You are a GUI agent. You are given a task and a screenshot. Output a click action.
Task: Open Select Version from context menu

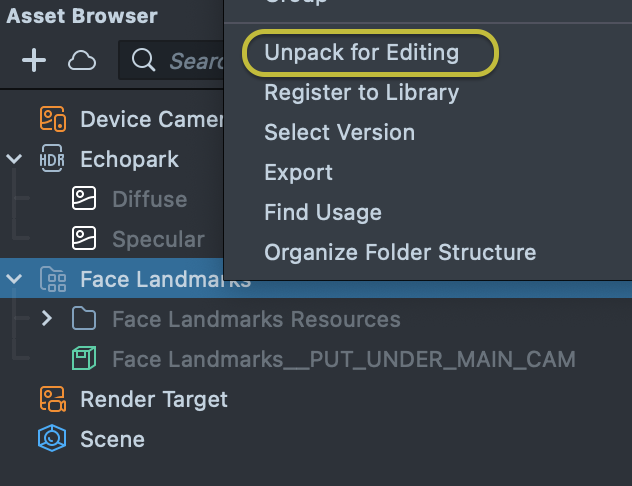[339, 132]
